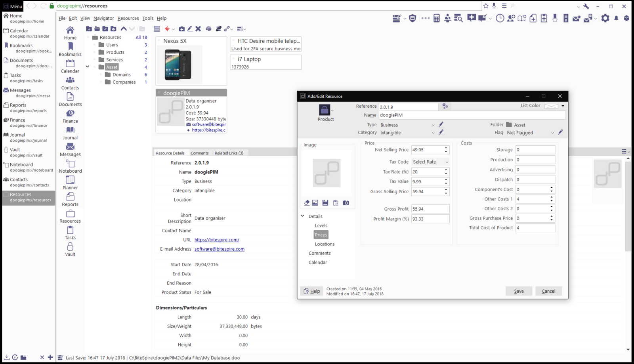Click the add journal book icon
Viewport: 634px width, 364px height.
(x=522, y=18)
